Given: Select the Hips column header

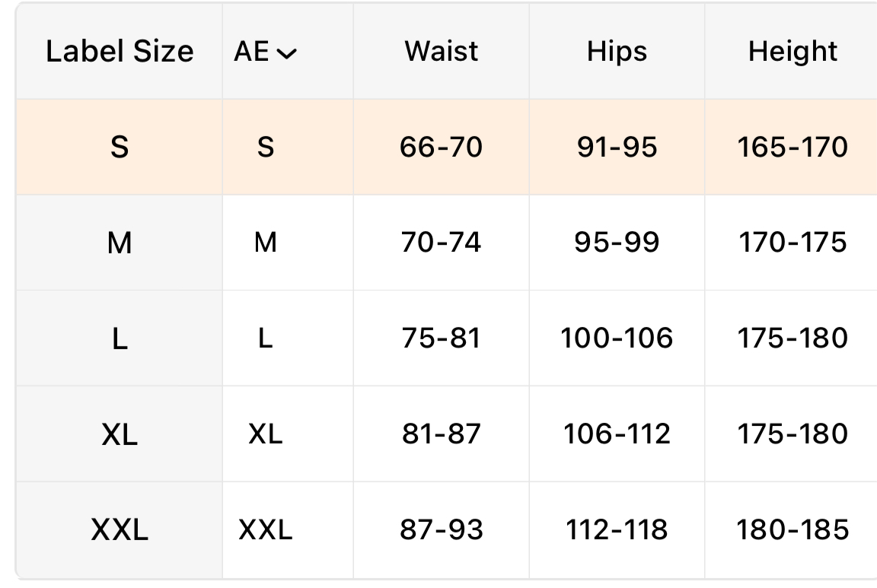Looking at the screenshot, I should pyautogui.click(x=617, y=52).
